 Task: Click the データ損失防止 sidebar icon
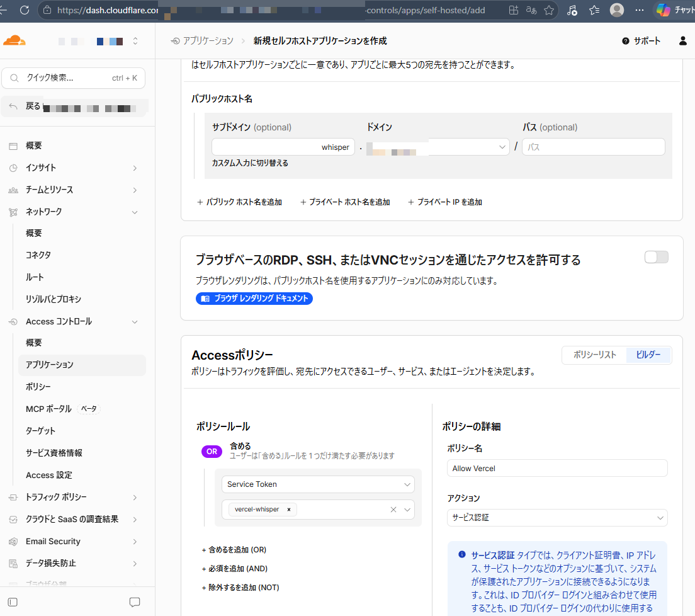click(x=13, y=564)
